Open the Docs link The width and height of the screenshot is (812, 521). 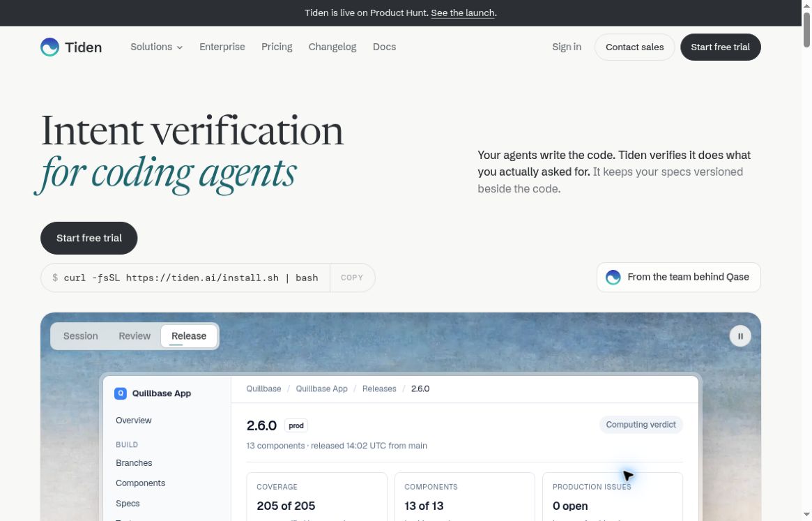coord(384,47)
